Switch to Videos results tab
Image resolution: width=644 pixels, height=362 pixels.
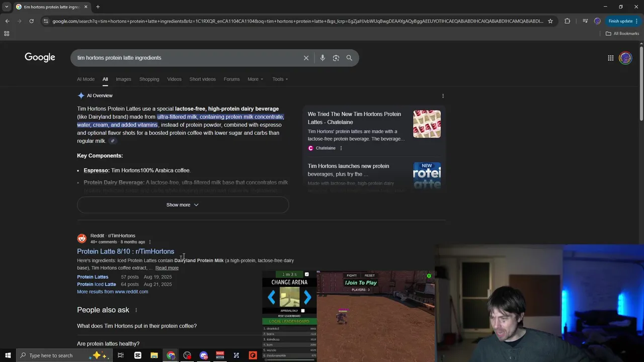[x=174, y=79]
